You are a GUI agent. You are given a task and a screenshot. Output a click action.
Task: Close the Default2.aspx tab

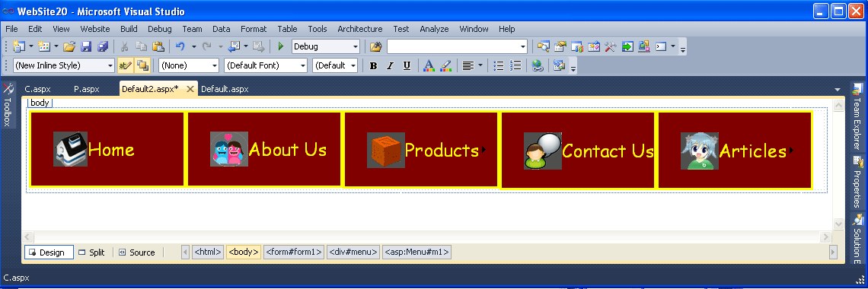(x=190, y=89)
